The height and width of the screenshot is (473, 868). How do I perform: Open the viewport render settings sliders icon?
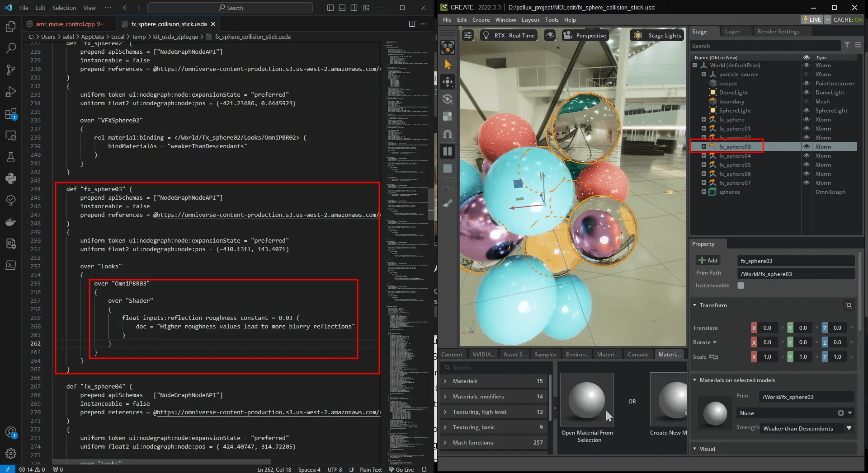pos(468,35)
